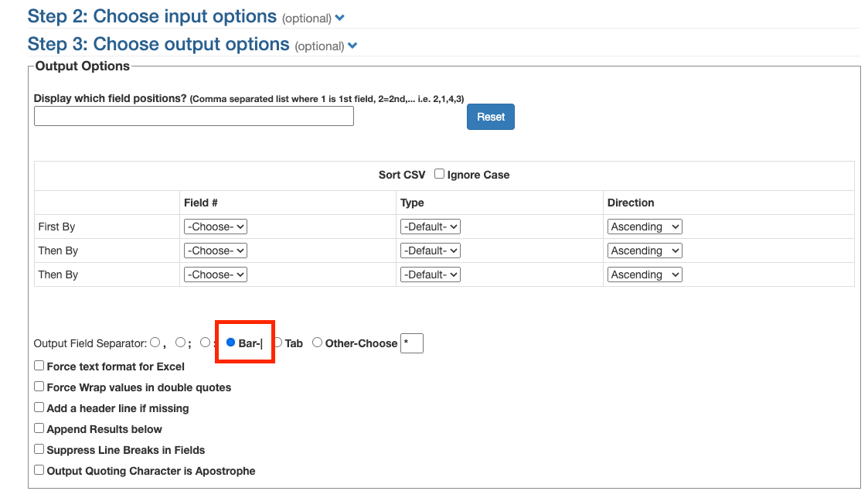Select Tab as output field separator
The image size is (868, 491).
click(x=278, y=343)
